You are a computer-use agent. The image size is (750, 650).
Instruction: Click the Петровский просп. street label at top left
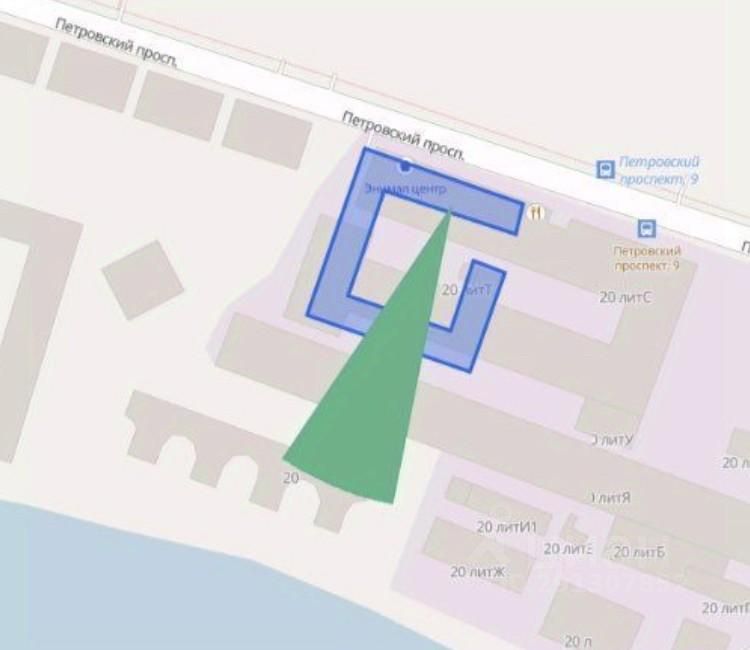[117, 43]
